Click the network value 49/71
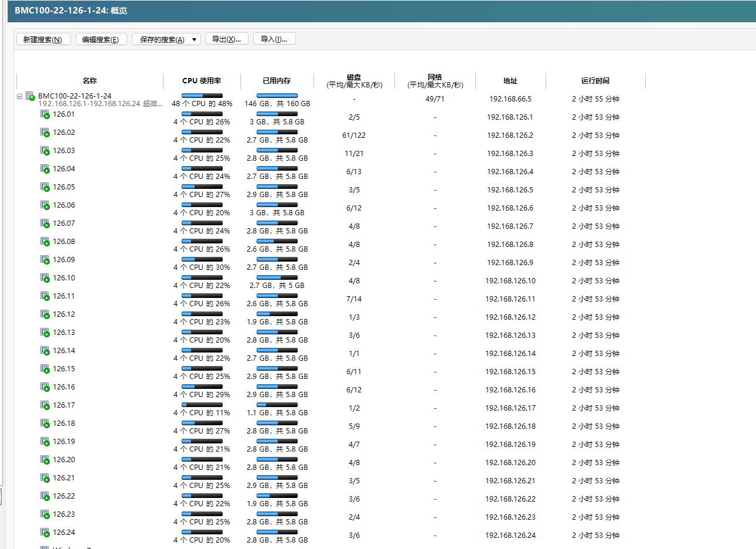Screen dimensions: 756x549 (x=435, y=99)
